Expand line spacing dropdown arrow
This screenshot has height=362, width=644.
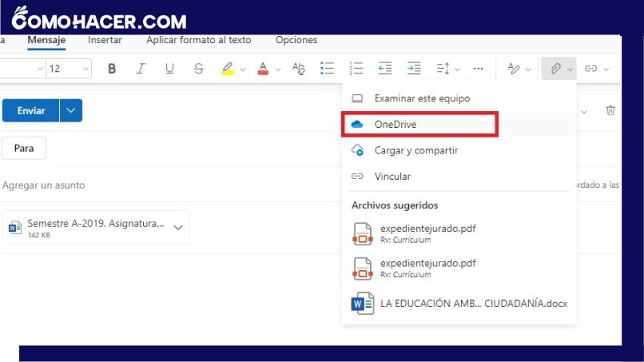[x=457, y=70]
